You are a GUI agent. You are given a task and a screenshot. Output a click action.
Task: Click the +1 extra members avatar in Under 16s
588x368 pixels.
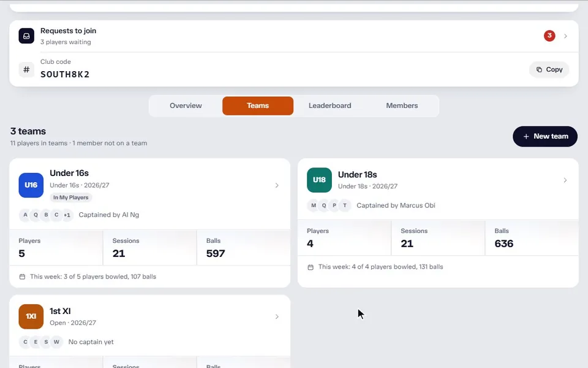(67, 215)
